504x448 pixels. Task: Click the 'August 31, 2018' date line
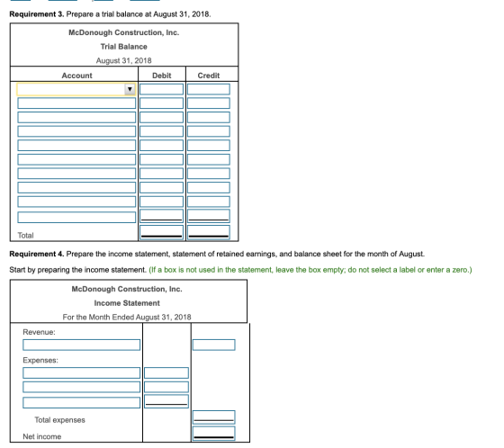124,60
